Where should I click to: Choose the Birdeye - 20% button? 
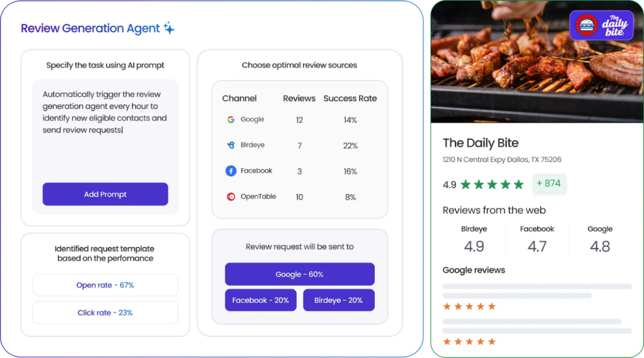pos(338,300)
